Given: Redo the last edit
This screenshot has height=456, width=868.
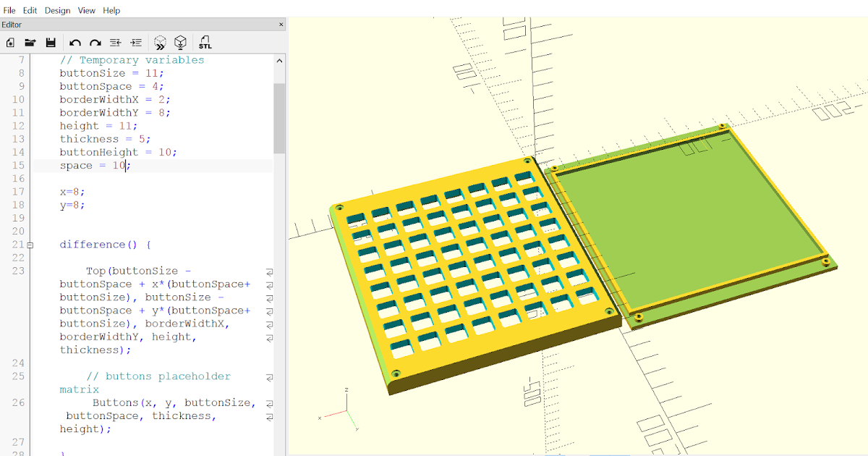Looking at the screenshot, I should (94, 42).
